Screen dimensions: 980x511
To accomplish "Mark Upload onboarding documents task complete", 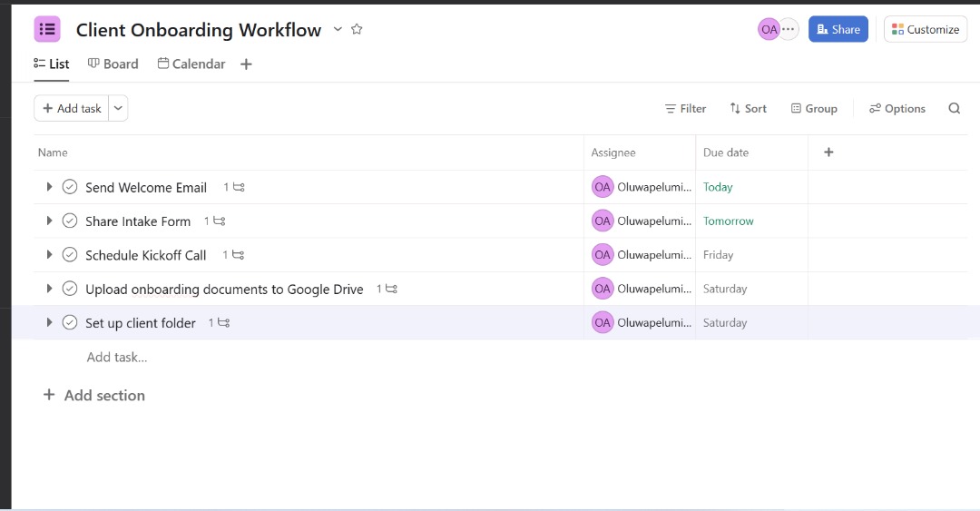I will [70, 289].
